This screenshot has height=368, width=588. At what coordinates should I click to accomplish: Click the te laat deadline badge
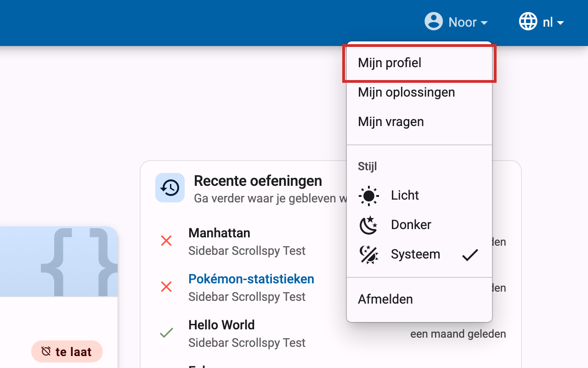(x=67, y=352)
